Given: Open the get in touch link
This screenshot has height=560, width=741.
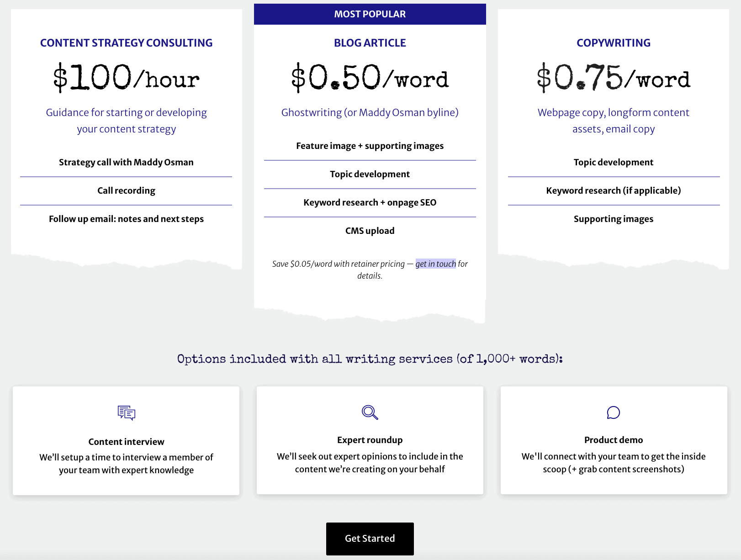Looking at the screenshot, I should (435, 264).
